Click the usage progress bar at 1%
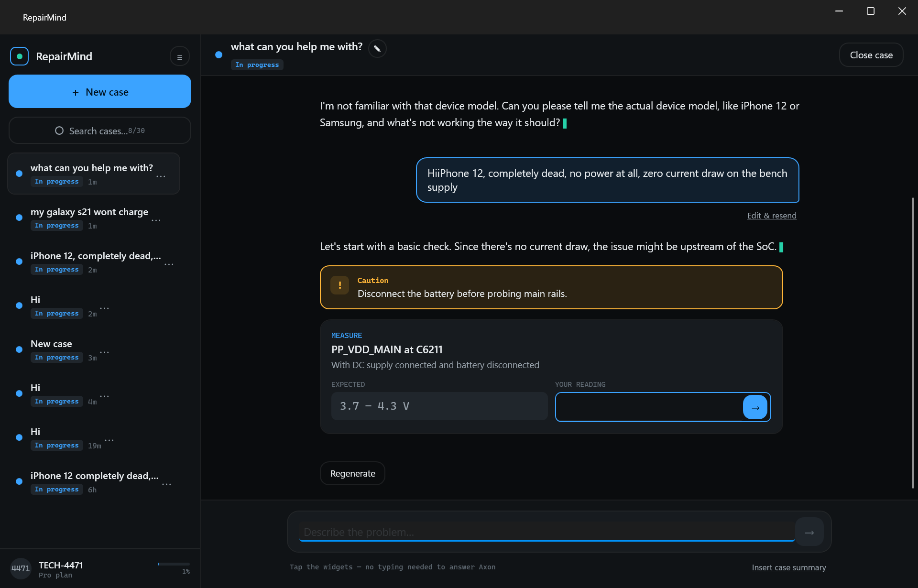Viewport: 918px width, 588px height. pos(174,564)
